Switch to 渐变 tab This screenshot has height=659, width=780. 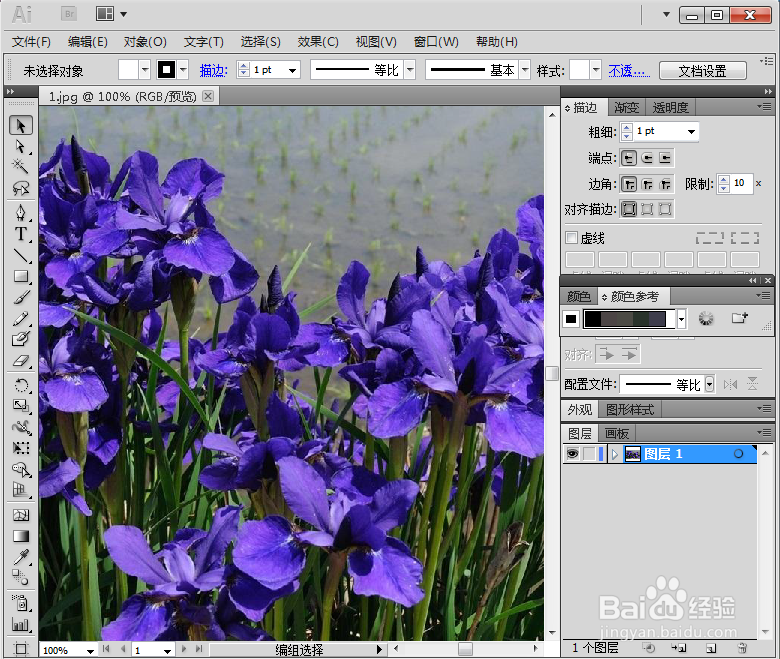pos(626,107)
